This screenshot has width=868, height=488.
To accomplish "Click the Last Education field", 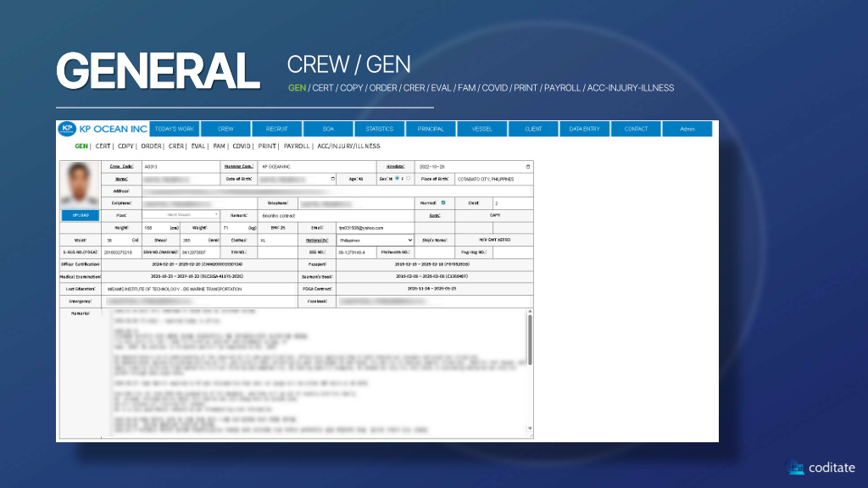I will 199,289.
